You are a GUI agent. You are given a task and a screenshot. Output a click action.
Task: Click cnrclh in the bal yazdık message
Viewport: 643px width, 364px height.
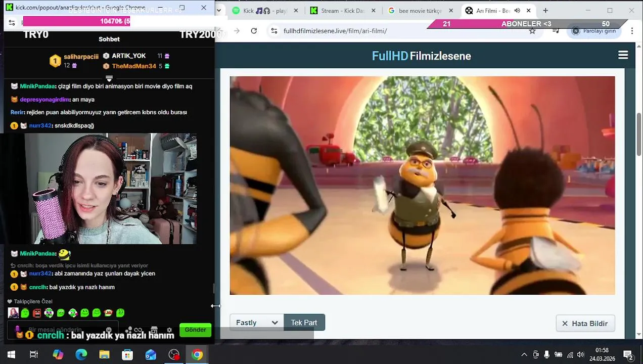tap(37, 287)
